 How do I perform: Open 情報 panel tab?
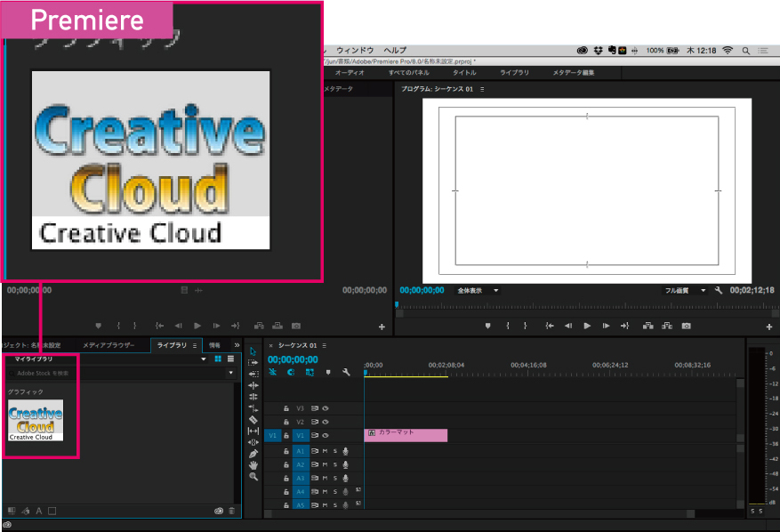pyautogui.click(x=214, y=345)
